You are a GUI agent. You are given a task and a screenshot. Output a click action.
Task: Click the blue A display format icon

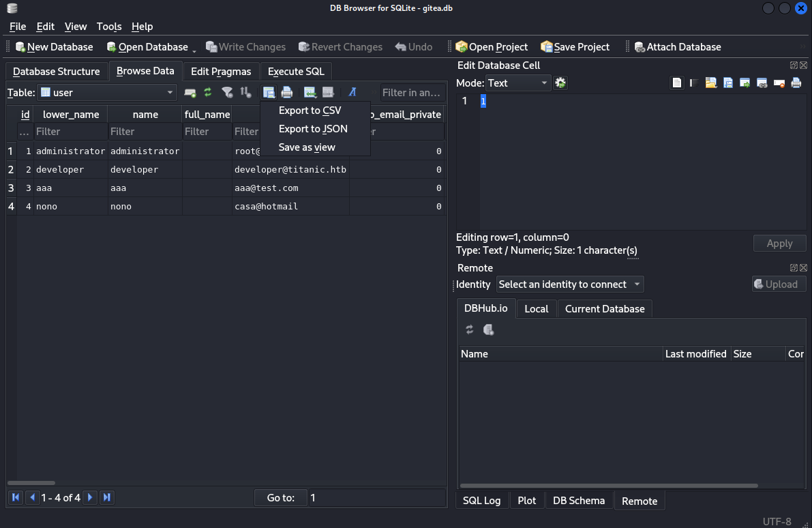352,92
